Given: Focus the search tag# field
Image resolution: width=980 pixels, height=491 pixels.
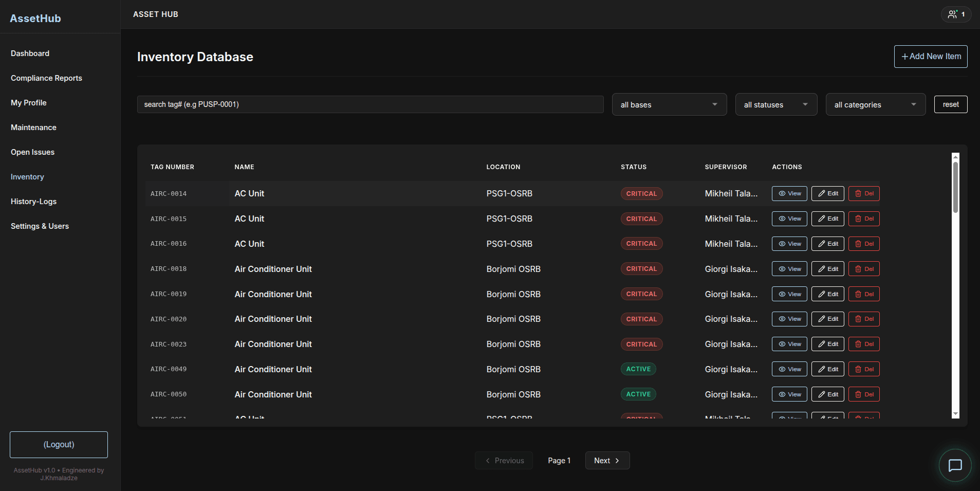Looking at the screenshot, I should coord(370,104).
